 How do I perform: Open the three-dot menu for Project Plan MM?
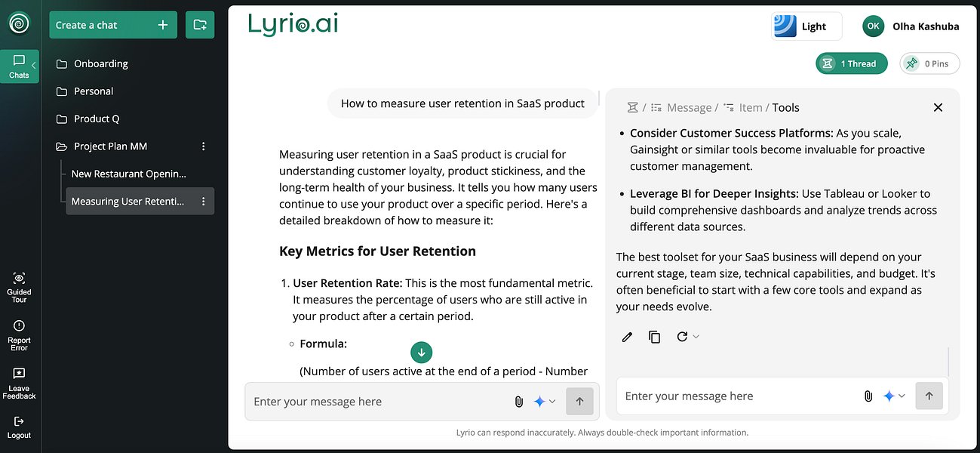[203, 146]
